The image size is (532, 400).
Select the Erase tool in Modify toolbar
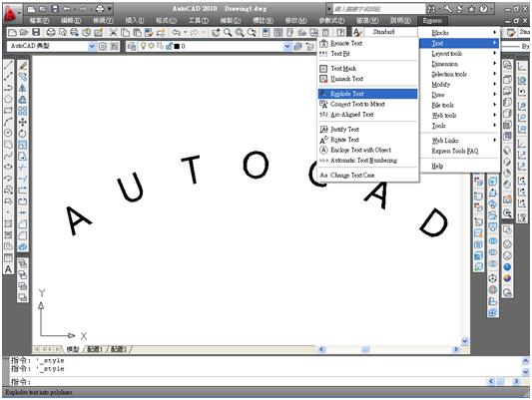[23, 66]
